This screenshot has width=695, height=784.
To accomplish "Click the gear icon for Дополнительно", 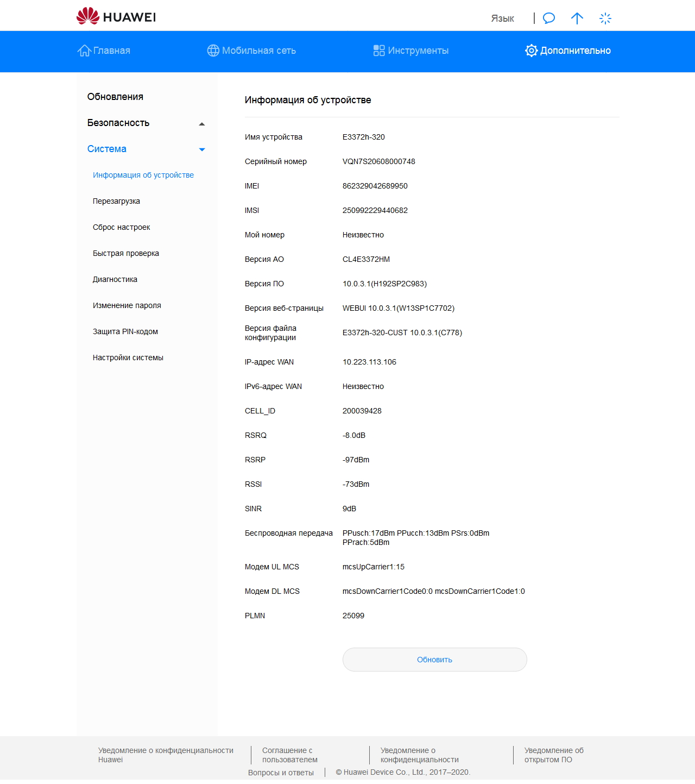I will coord(531,51).
